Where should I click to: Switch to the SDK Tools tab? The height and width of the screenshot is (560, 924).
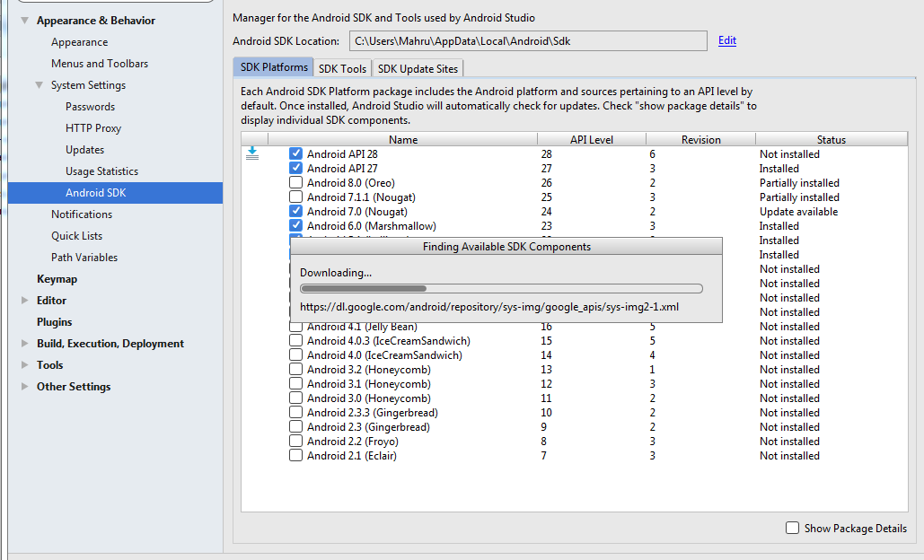[x=342, y=68]
